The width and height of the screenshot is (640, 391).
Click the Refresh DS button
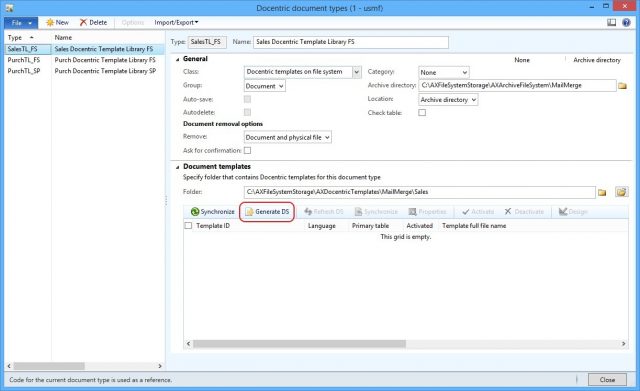(x=324, y=212)
